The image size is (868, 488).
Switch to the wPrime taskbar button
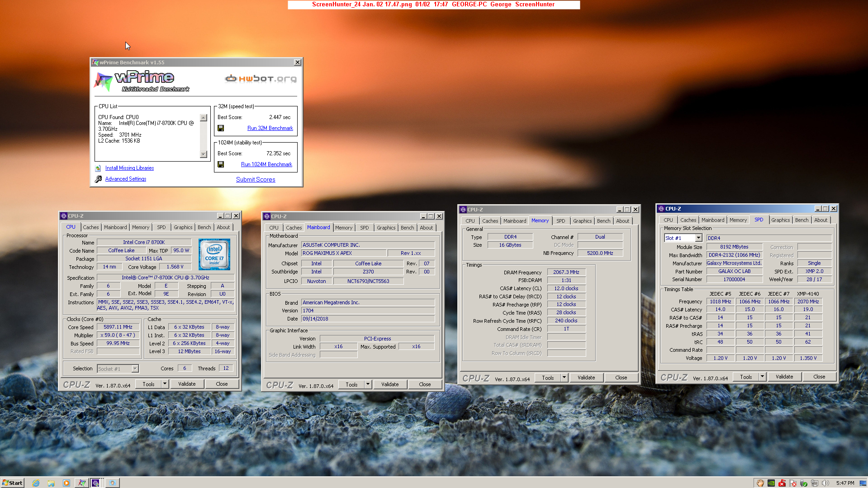[81, 483]
